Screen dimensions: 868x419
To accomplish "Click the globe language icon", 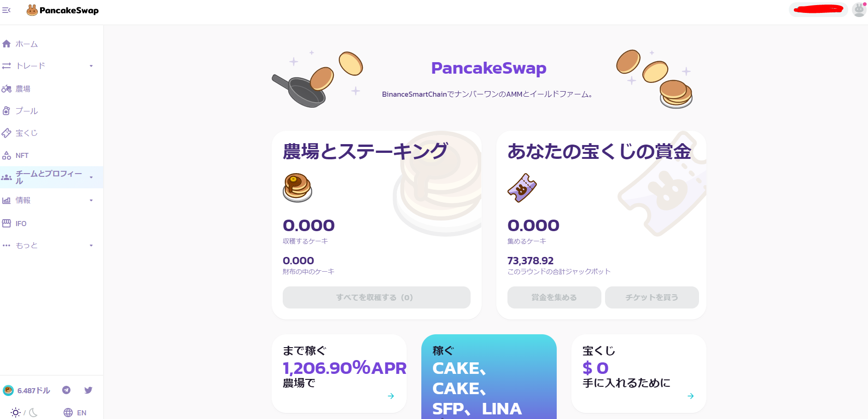I will [68, 413].
